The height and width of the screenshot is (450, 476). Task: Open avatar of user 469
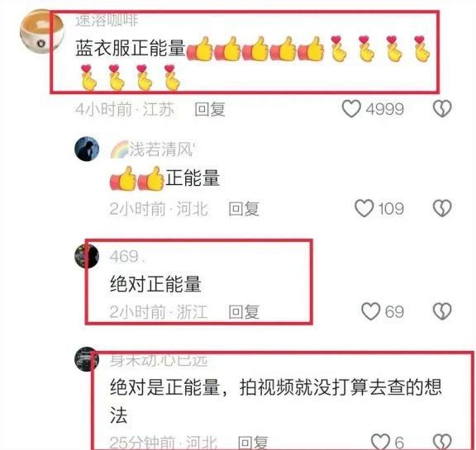tap(87, 256)
